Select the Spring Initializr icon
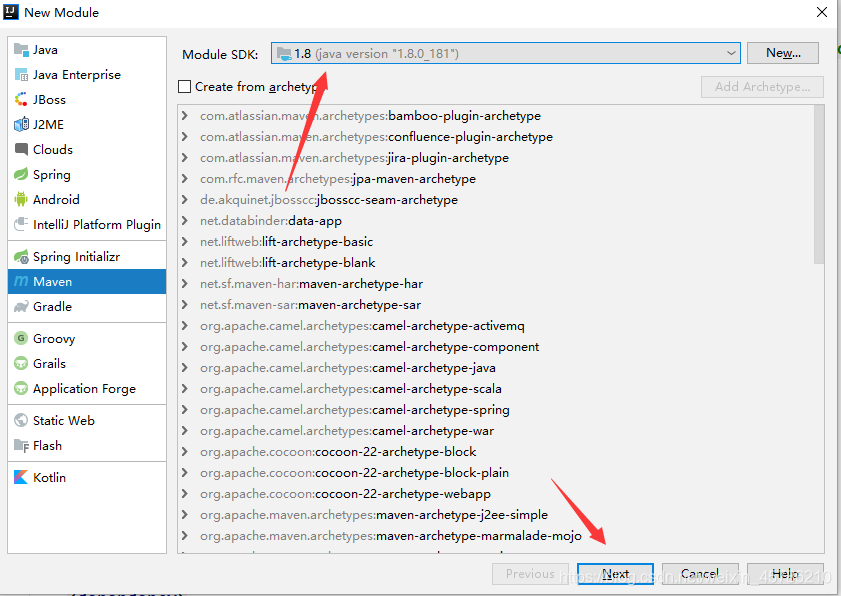Image resolution: width=841 pixels, height=596 pixels. [21, 257]
